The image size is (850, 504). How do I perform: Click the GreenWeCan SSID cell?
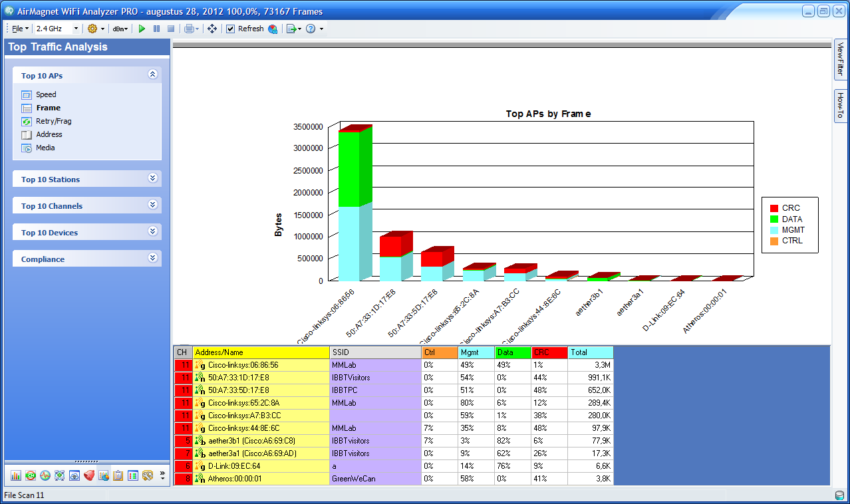tap(375, 478)
